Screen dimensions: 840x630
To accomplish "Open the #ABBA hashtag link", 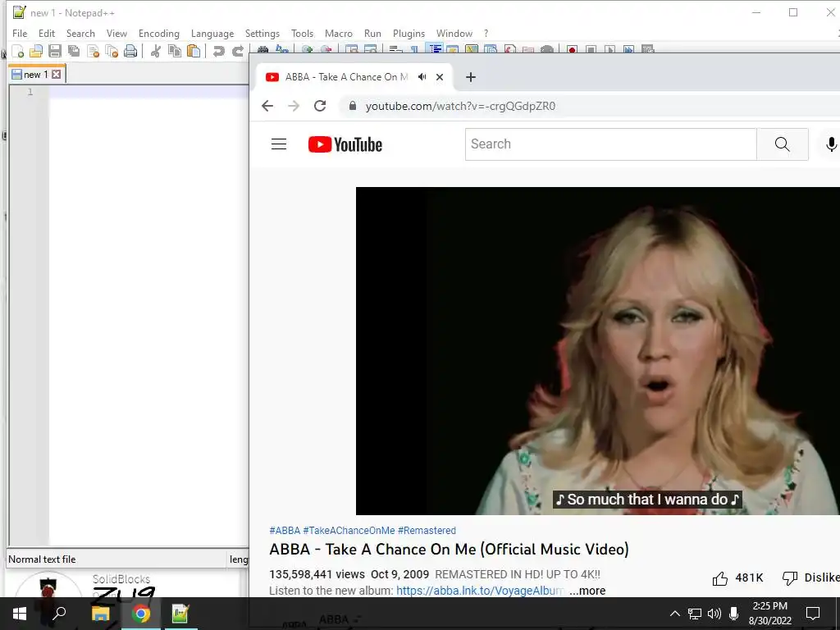I will pos(285,531).
